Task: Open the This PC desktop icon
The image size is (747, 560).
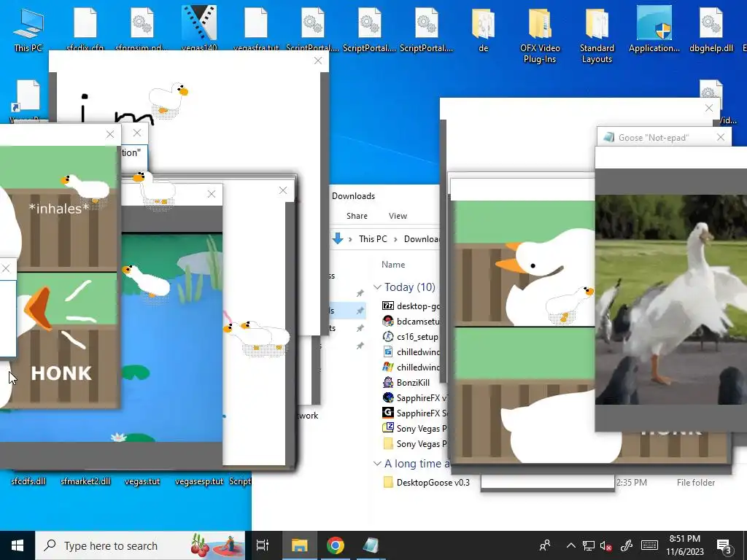Action: (28, 28)
